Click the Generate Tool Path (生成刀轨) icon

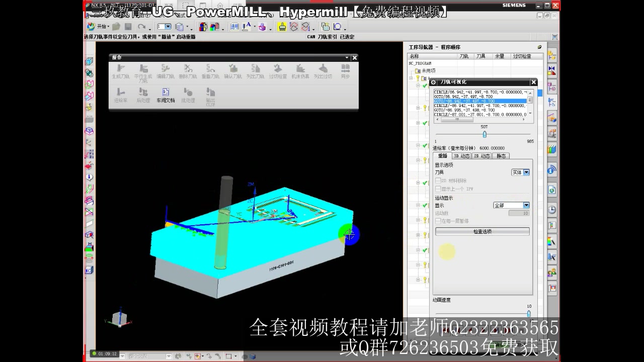[120, 68]
